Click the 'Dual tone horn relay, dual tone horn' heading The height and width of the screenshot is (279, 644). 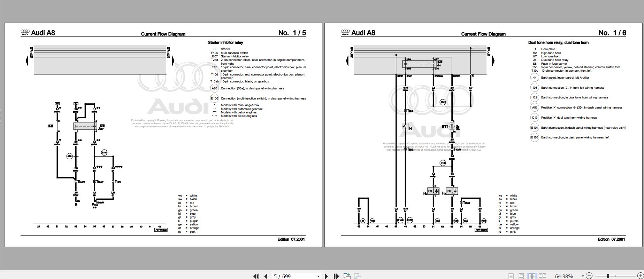click(x=558, y=42)
